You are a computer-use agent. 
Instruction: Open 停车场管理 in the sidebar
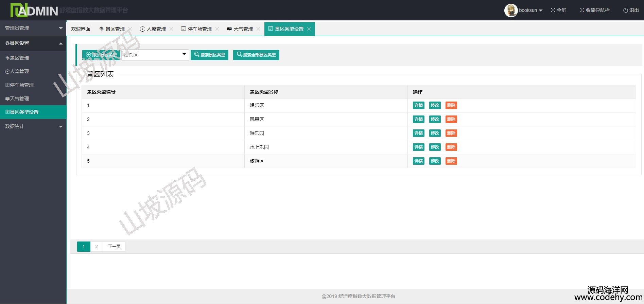21,85
